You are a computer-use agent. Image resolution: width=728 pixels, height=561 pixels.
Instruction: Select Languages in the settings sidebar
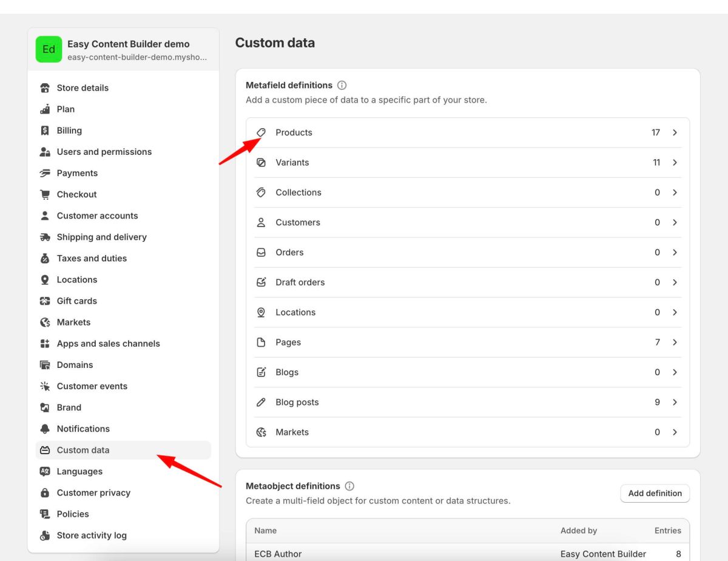(x=79, y=472)
